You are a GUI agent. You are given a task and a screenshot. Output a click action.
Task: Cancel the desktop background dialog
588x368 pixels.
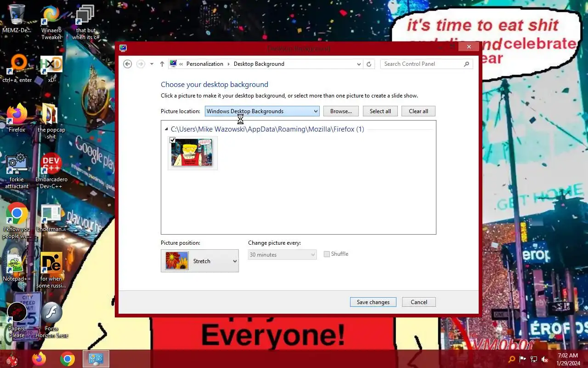pos(419,302)
